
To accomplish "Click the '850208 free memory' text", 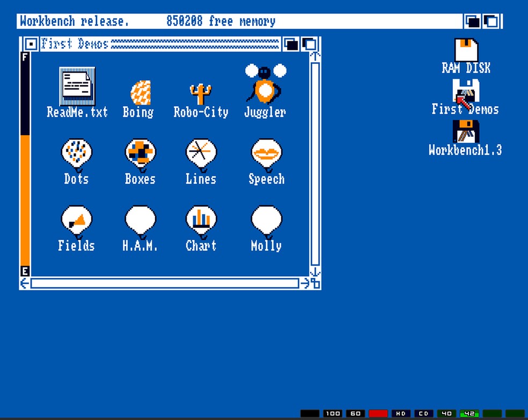I will point(221,21).
